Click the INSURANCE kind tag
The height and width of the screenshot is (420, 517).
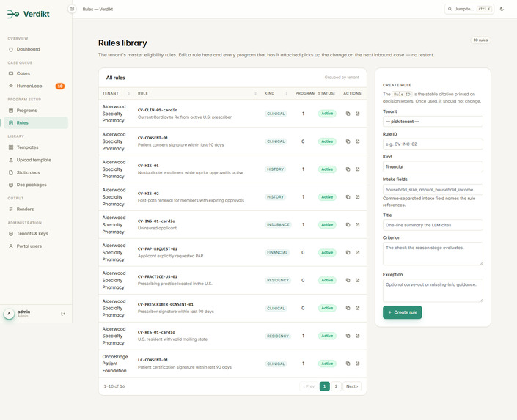pos(278,225)
